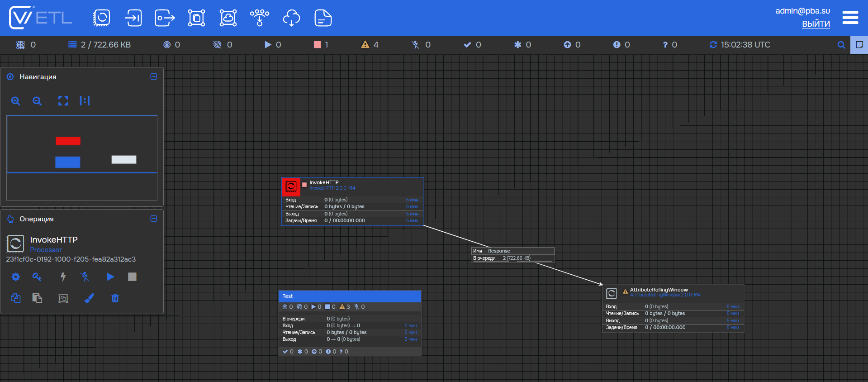868x382 pixels.
Task: Select the Output Port toolbar icon
Action: pos(165,18)
